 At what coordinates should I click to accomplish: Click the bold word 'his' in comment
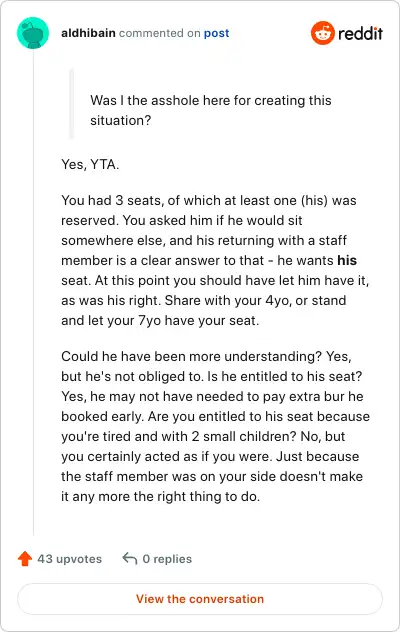coord(347,260)
